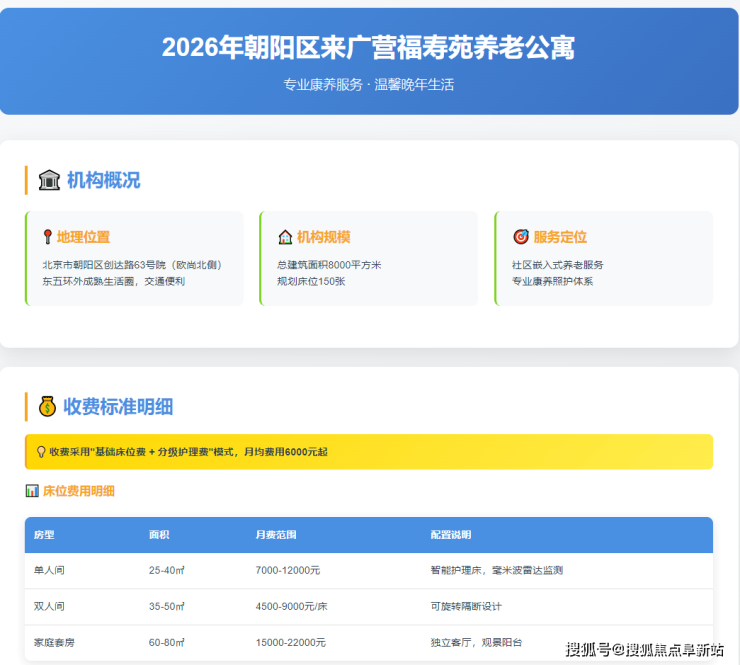Click the 搜狐号@搜狐焦点阜新站 watermark link
The width and height of the screenshot is (740, 665).
[644, 650]
